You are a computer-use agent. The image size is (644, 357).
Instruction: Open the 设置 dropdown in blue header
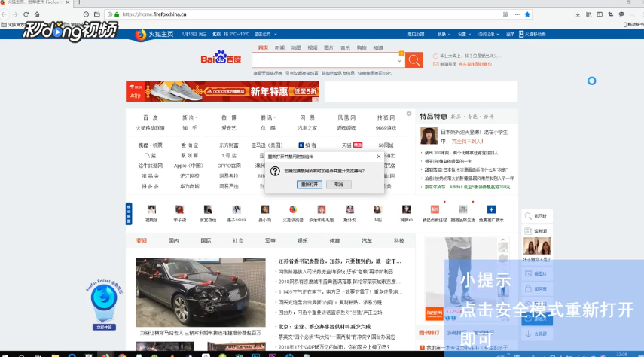tap(464, 34)
